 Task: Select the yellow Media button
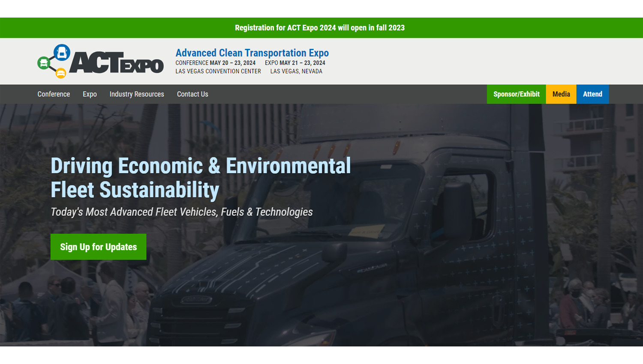point(561,94)
